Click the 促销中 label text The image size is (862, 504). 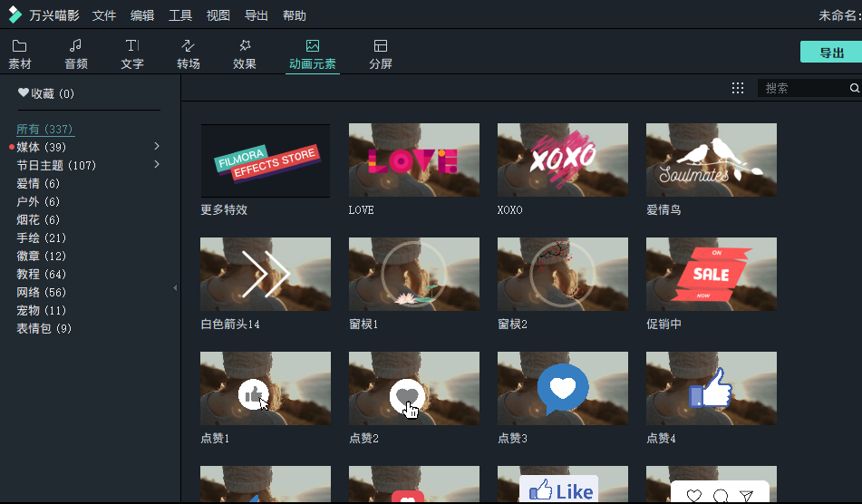click(x=663, y=325)
